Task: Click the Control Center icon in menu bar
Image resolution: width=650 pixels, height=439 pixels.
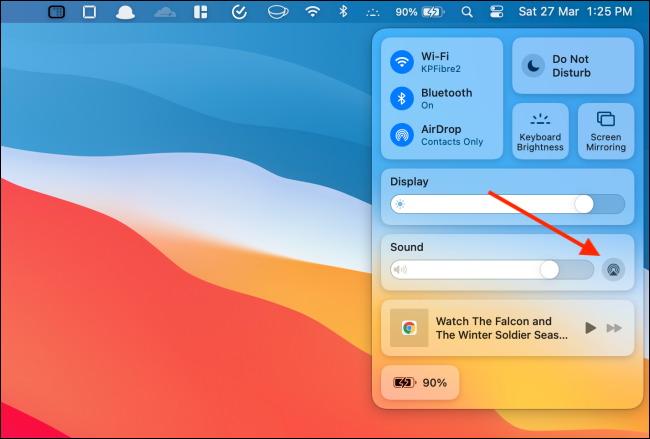Action: coord(496,12)
